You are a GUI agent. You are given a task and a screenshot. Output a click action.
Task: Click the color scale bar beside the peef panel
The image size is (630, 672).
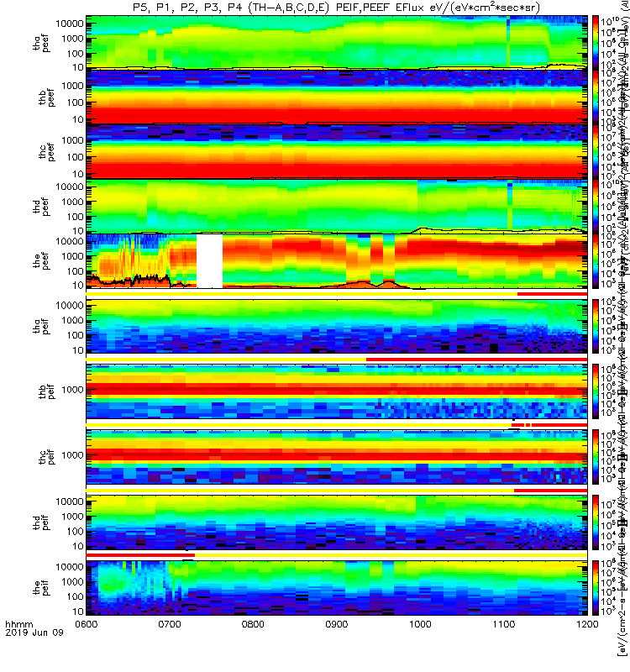click(x=596, y=261)
